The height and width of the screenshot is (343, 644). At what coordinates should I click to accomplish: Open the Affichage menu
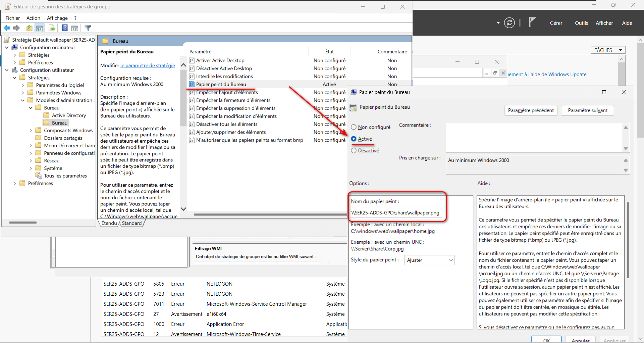(x=57, y=18)
